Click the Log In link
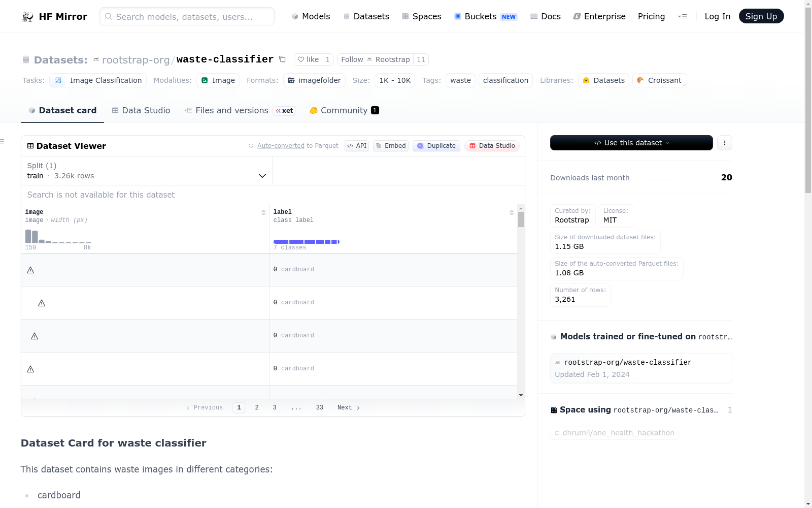The height and width of the screenshot is (508, 812). [718, 16]
